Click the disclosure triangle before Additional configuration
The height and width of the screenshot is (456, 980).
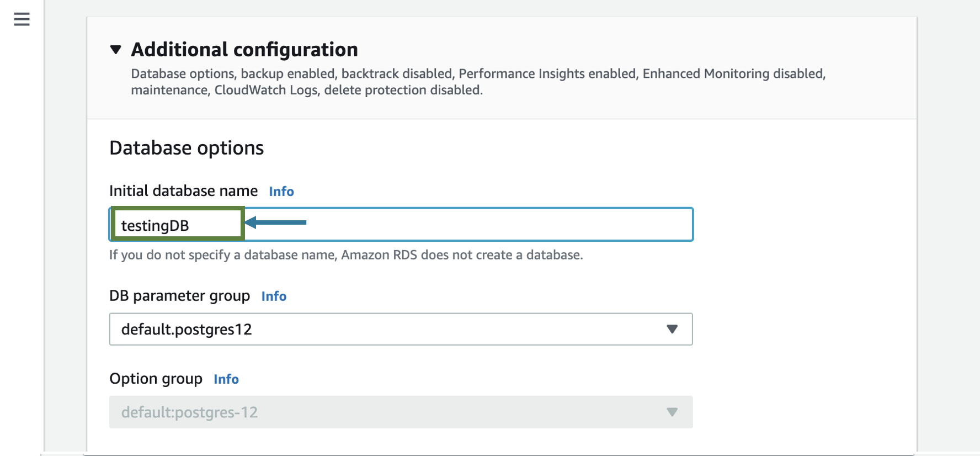[x=116, y=50]
